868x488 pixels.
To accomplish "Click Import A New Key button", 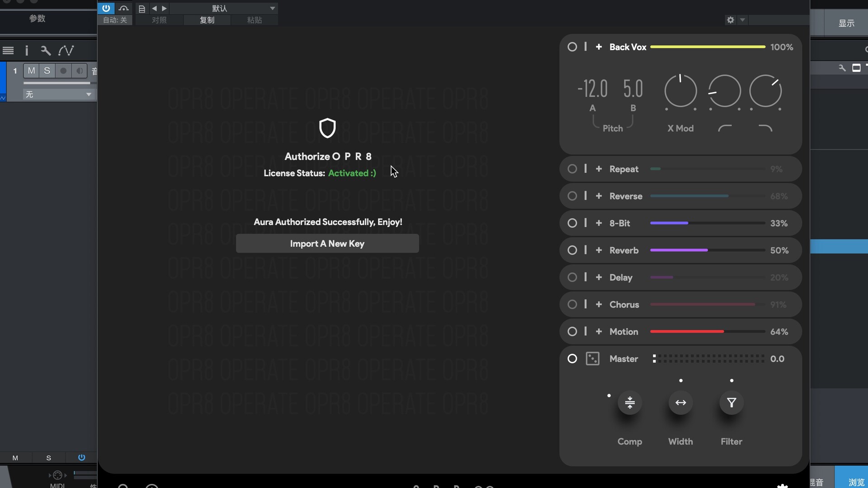I will 327,244.
